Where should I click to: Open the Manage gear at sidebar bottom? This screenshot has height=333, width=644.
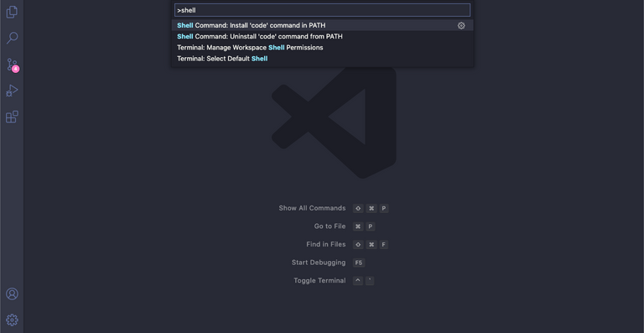pos(12,320)
